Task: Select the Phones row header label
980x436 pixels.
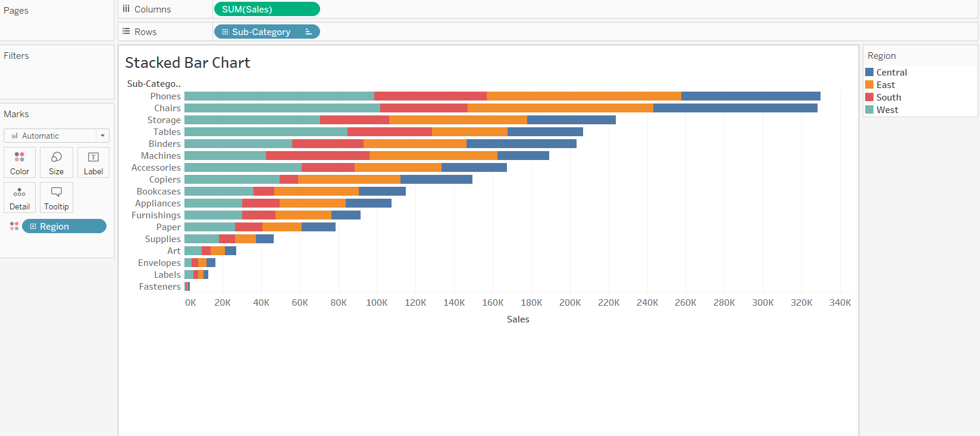Action: pyautogui.click(x=165, y=96)
